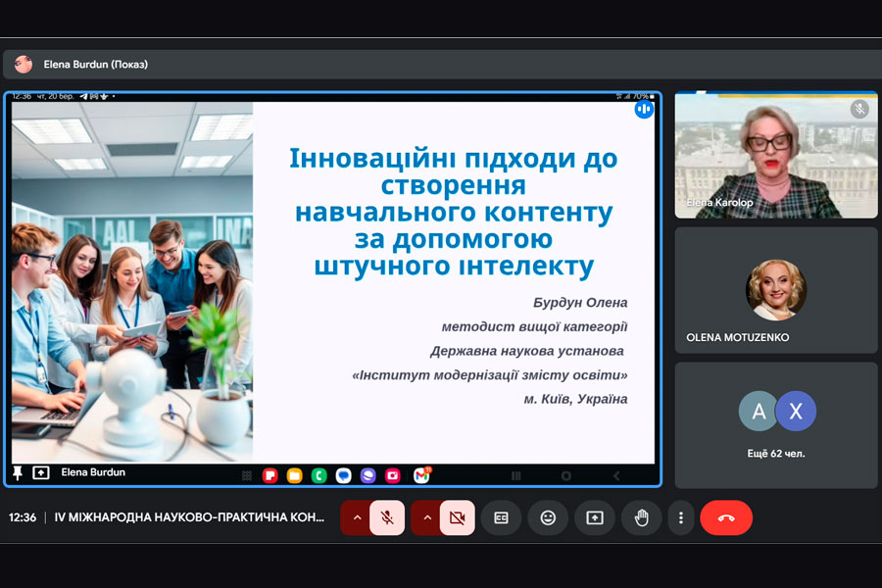Click the blue audio indicator on presentation
The height and width of the screenshot is (588, 882).
click(x=644, y=109)
